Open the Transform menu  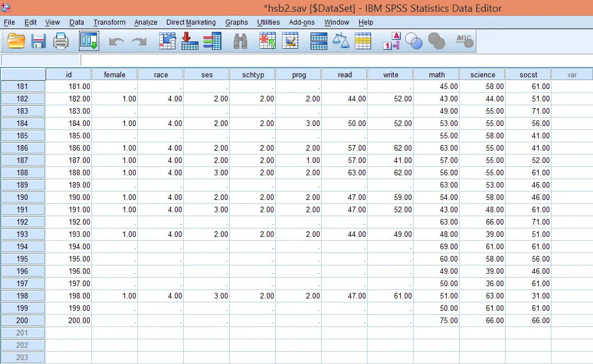[x=109, y=22]
